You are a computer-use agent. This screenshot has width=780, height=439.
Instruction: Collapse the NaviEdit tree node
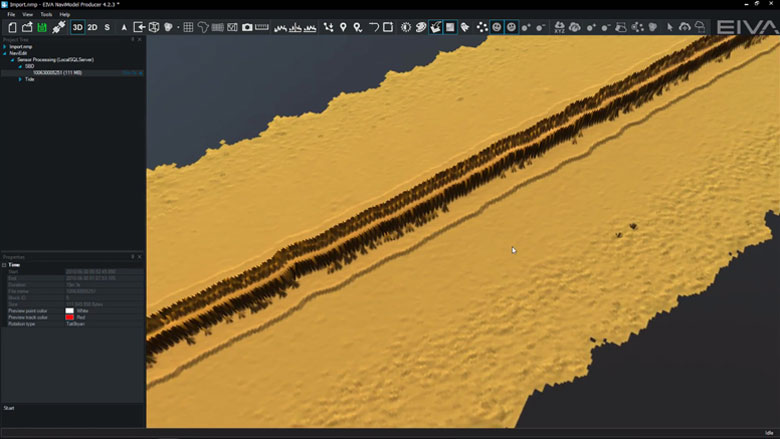click(5, 53)
